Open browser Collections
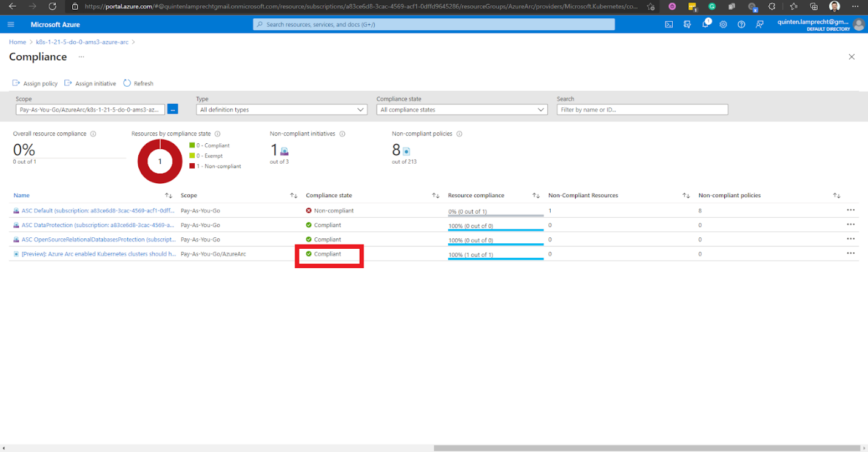868x452 pixels. (814, 6)
